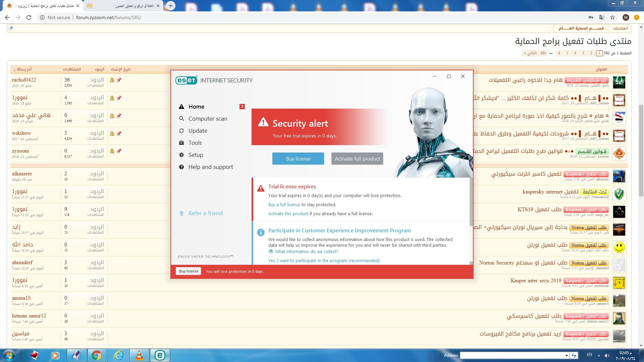Click the taskbar Address input field
Viewport: 644px width, 362px height.
pos(512,355)
